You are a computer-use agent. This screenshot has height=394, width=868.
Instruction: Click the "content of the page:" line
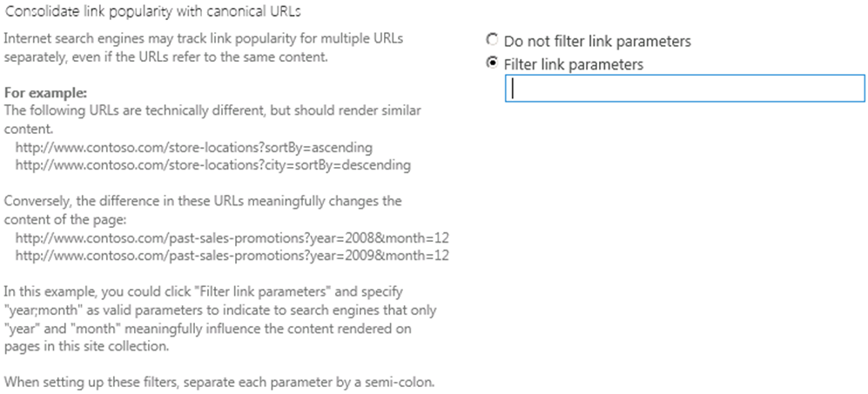click(66, 218)
